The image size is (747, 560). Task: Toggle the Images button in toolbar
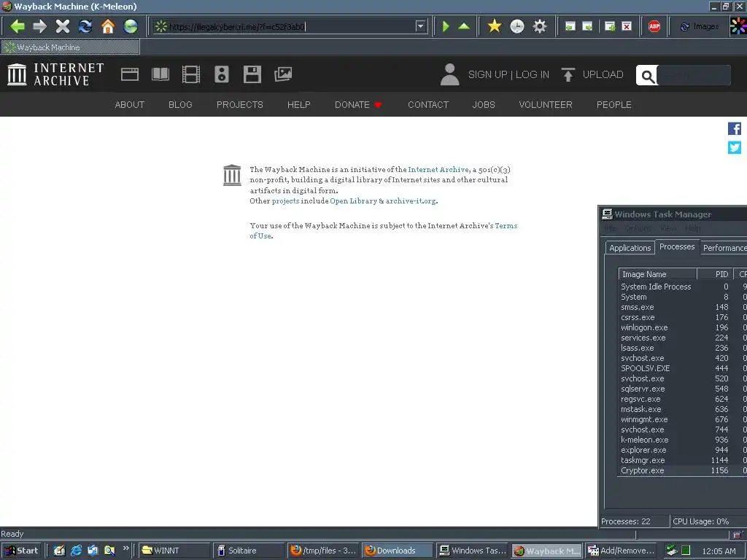(700, 27)
